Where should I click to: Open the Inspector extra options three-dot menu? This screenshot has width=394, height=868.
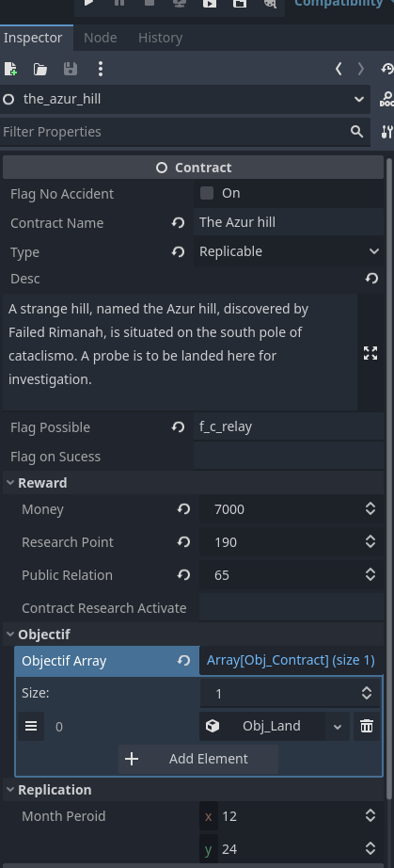(100, 69)
